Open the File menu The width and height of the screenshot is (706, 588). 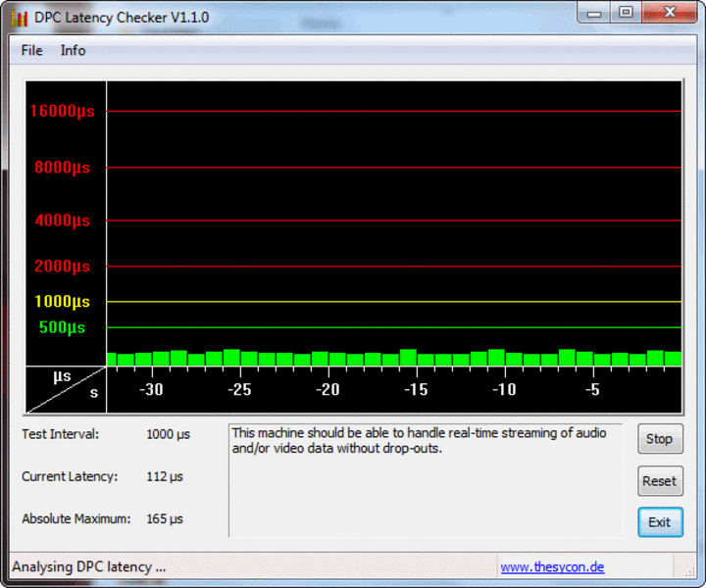tap(32, 50)
